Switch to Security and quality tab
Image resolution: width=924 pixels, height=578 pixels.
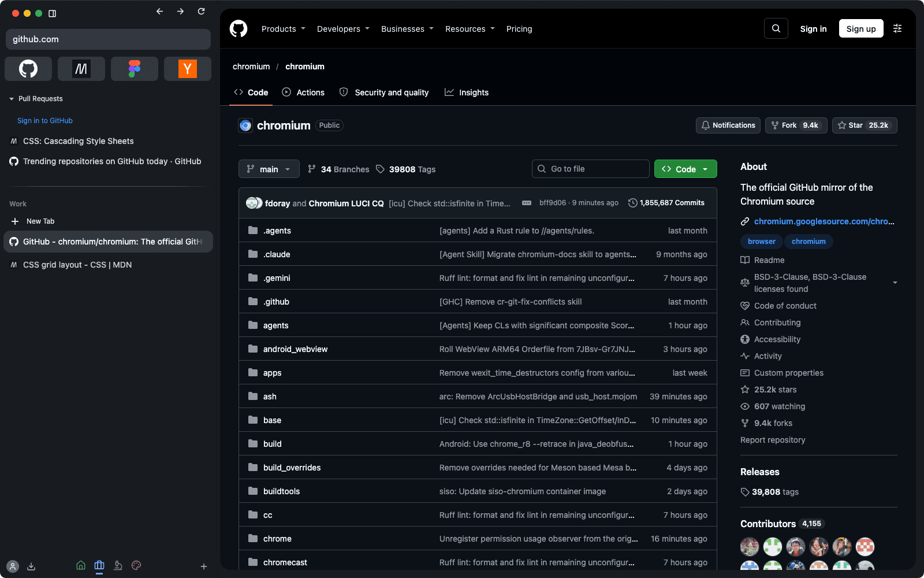pyautogui.click(x=384, y=92)
